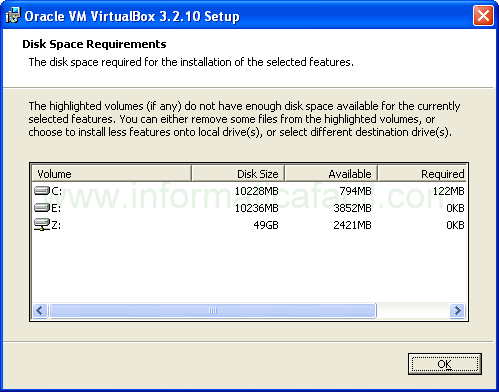Image resolution: width=499 pixels, height=392 pixels.
Task: Click the C: volume label
Action: click(x=56, y=191)
